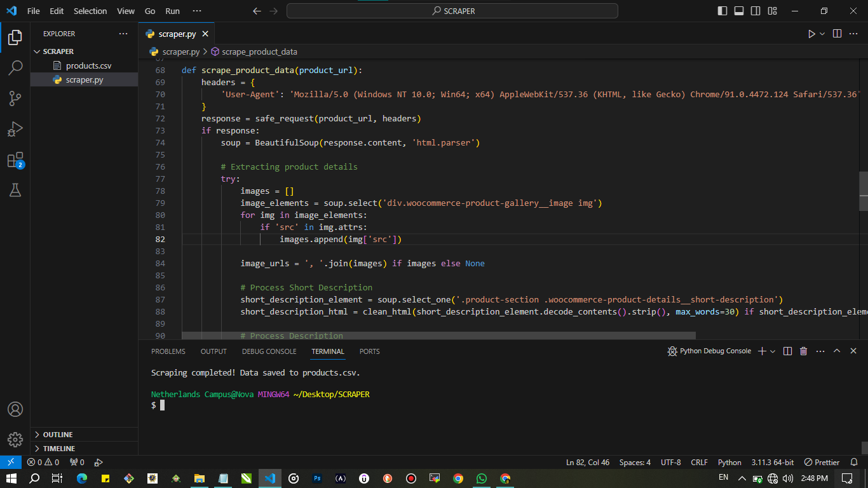868x488 pixels.
Task: Click Ln 82, Col 46 in status bar
Action: pos(588,462)
